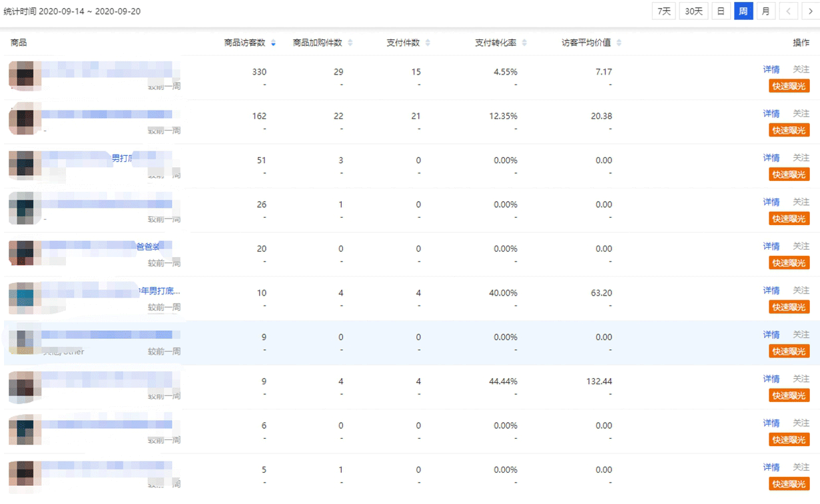Click sort icon next to 商品加购件数
The height and width of the screenshot is (504, 820).
[x=350, y=43]
